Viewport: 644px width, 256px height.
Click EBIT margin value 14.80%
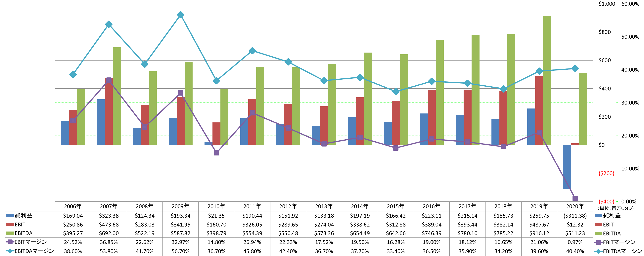click(216, 242)
